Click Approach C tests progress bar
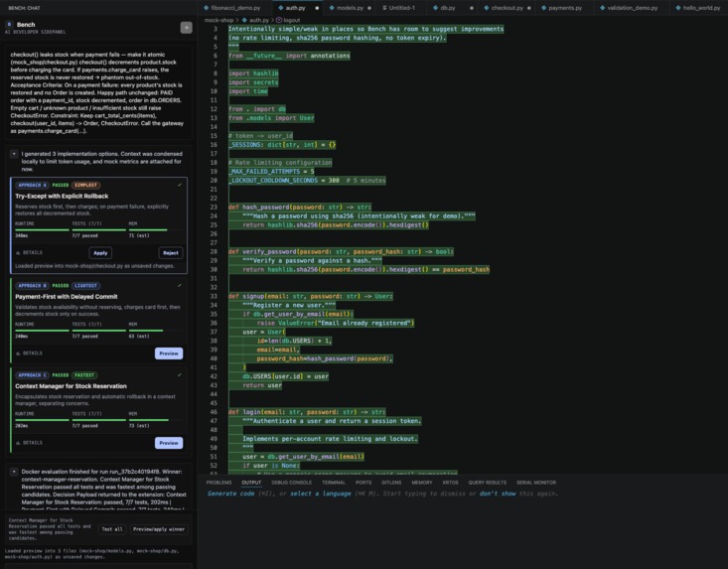Screen dimensions: 728x569 pos(99,420)
